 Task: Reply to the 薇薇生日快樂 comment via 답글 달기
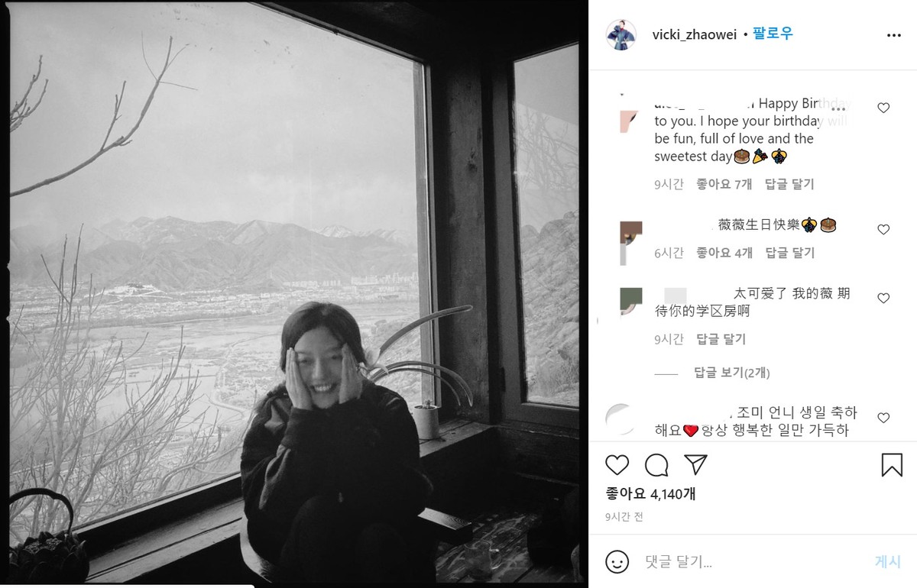[789, 253]
